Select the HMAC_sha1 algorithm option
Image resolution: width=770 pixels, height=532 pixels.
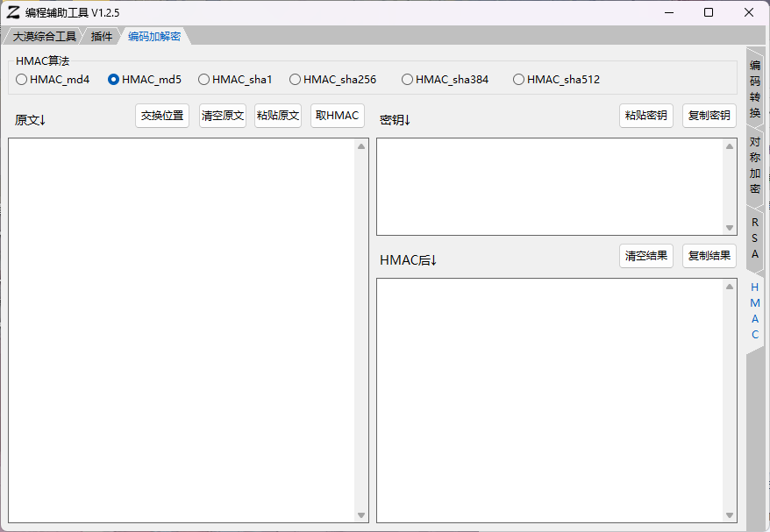[x=204, y=80]
